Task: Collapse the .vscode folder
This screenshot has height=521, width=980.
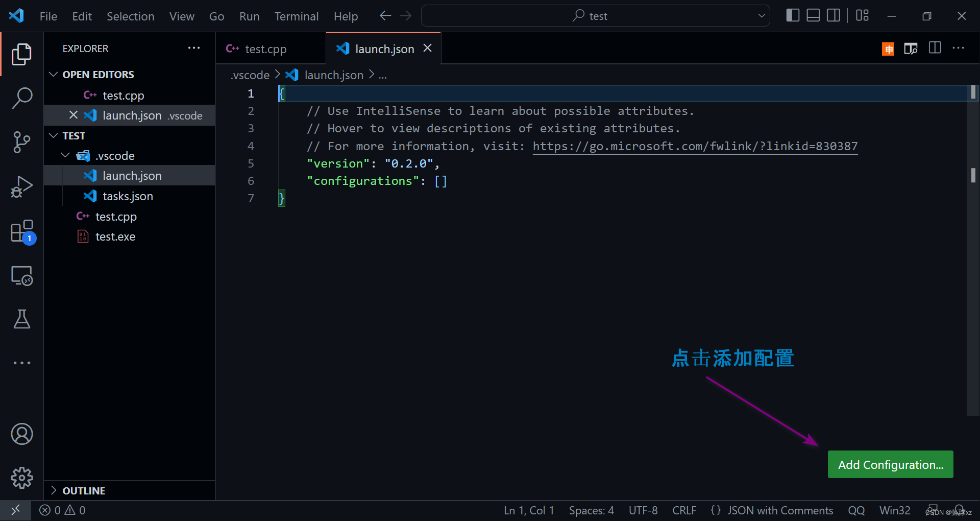Action: [x=65, y=155]
